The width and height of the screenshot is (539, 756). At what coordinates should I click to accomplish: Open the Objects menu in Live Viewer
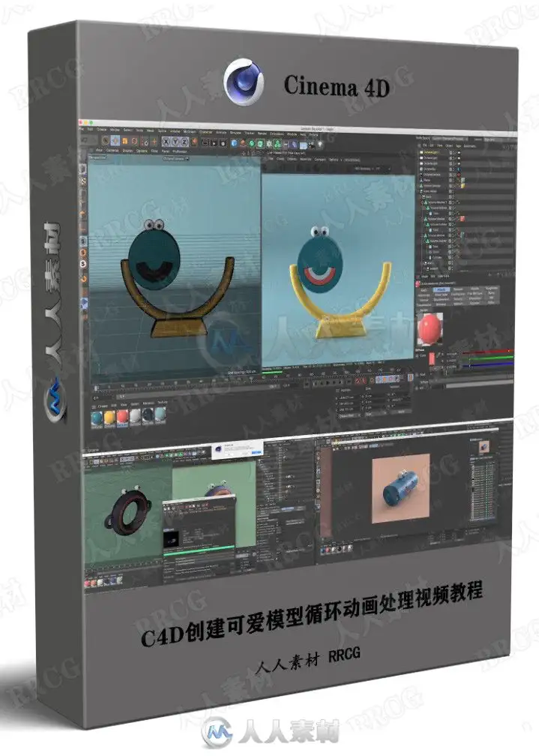coord(291,159)
